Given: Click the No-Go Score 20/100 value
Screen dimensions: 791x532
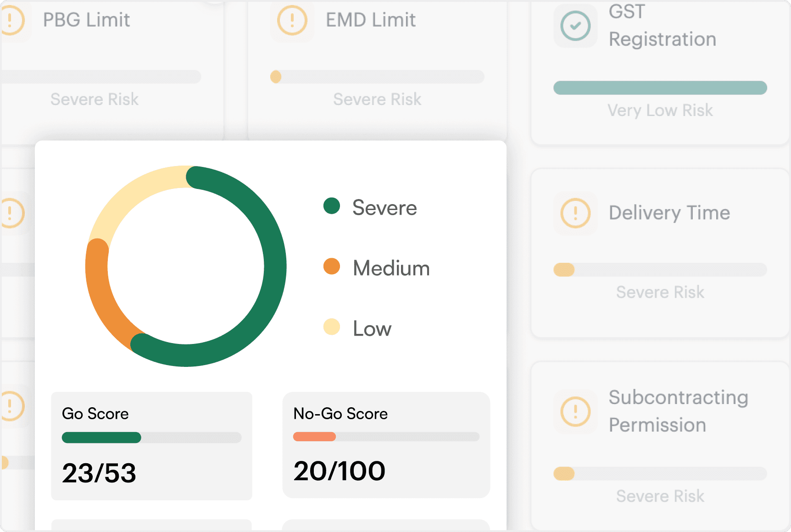Looking at the screenshot, I should 340,470.
